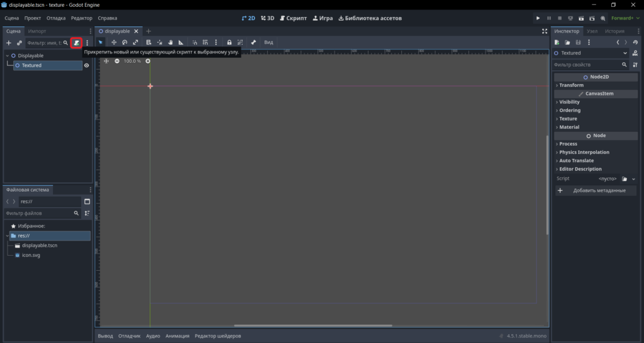Choose the list-select tool in the canvas toolbar

[x=148, y=42]
